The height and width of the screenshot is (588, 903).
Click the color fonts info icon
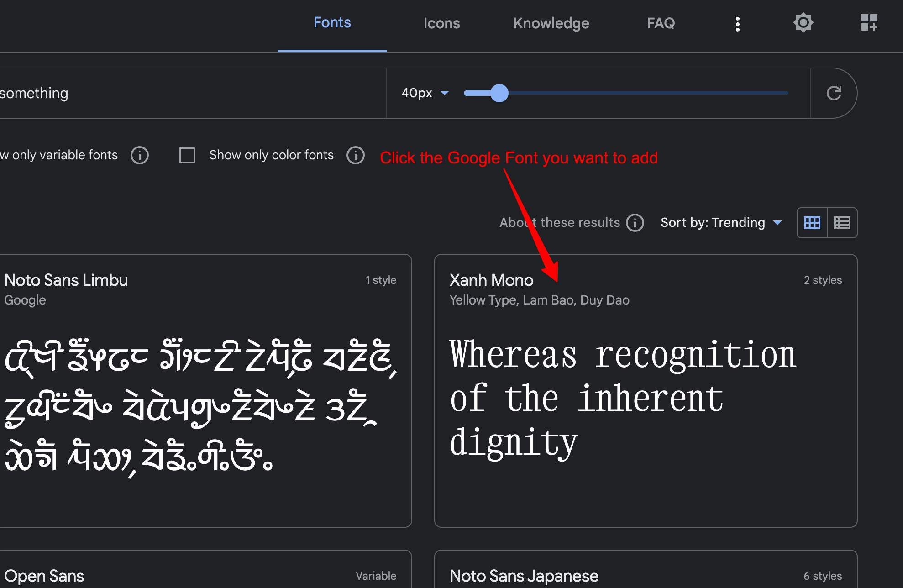point(356,155)
